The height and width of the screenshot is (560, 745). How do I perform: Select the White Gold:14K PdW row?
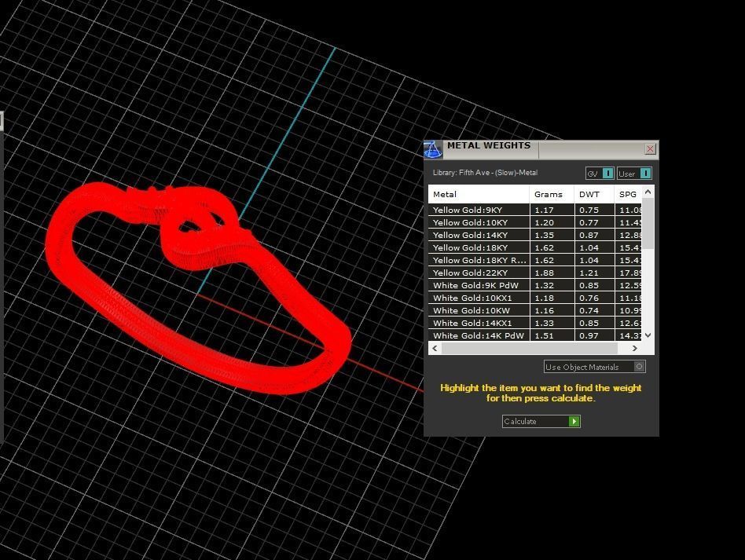point(535,335)
